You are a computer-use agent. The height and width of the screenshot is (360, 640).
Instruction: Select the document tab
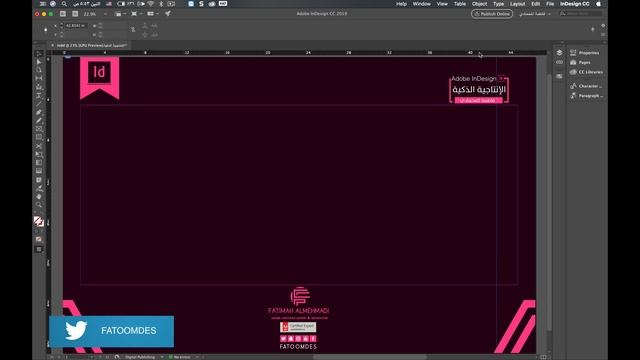(x=89, y=45)
